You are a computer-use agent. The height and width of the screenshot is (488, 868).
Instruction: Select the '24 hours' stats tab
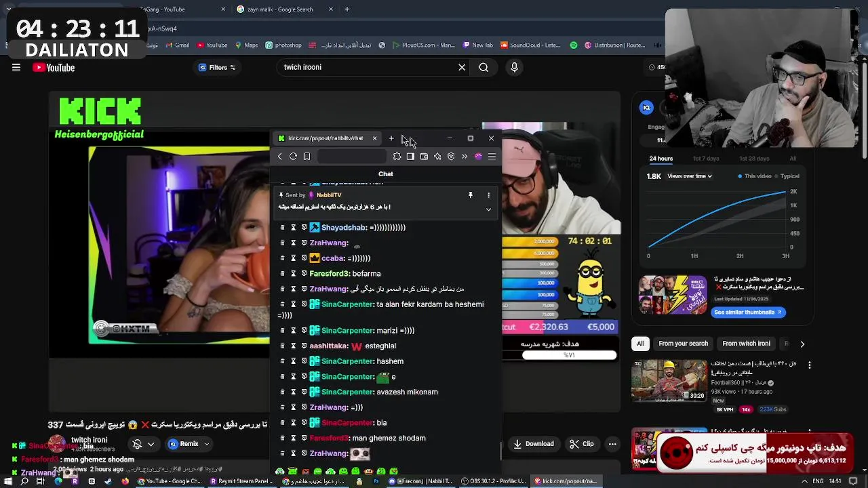[x=661, y=159]
